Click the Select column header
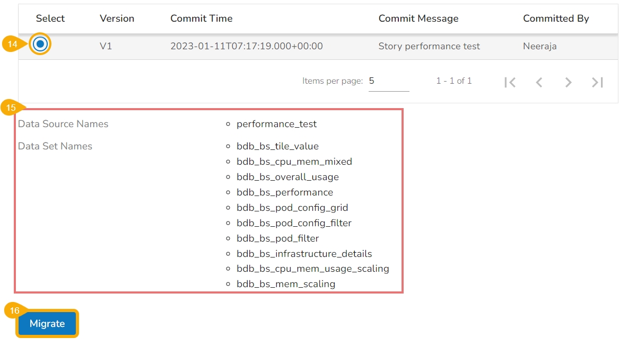This screenshot has width=628, height=364. 50,19
